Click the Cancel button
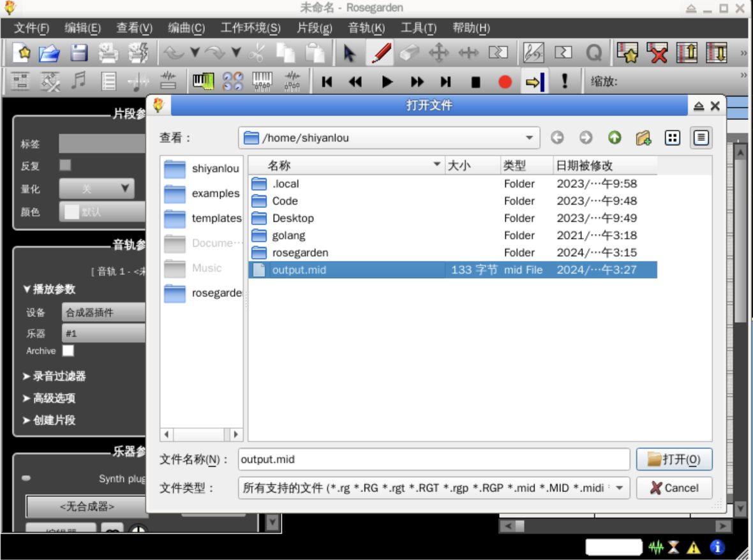 (x=674, y=488)
